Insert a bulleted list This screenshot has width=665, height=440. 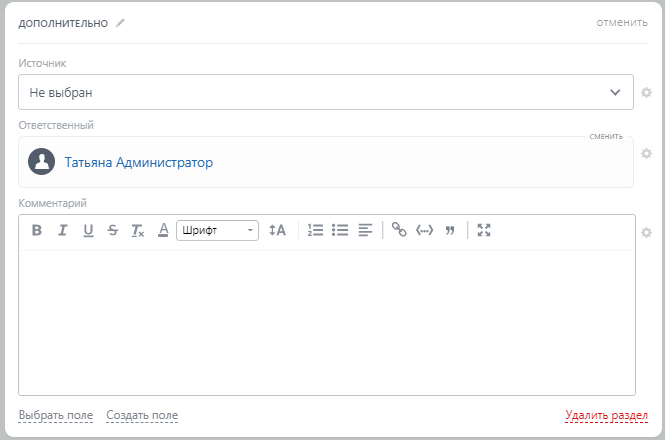tap(340, 230)
